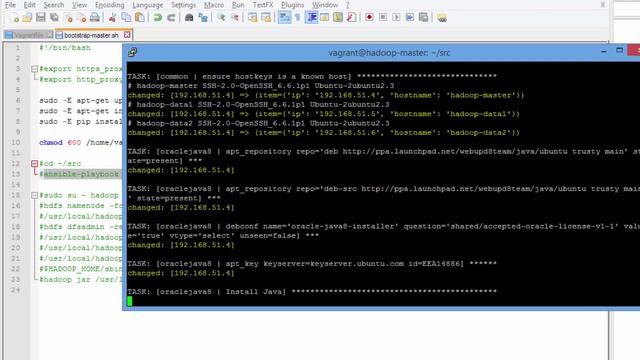Toggle synchronized horizontal scrolling
The height and width of the screenshot is (360, 640).
click(x=266, y=18)
